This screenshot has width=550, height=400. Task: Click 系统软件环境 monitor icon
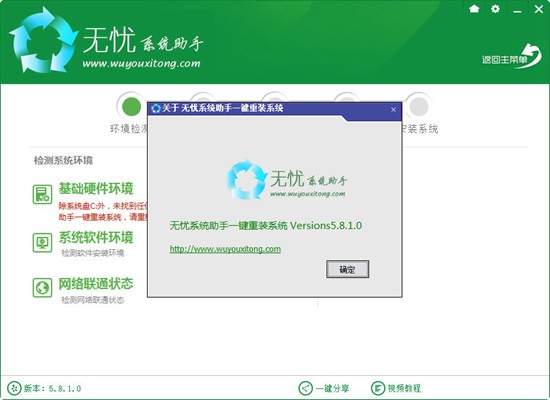[42, 242]
